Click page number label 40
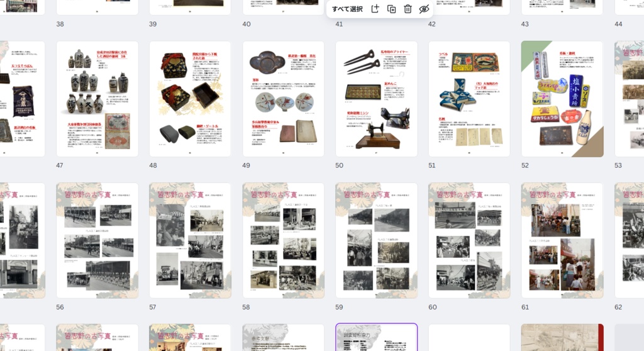The height and width of the screenshot is (351, 644). [247, 25]
